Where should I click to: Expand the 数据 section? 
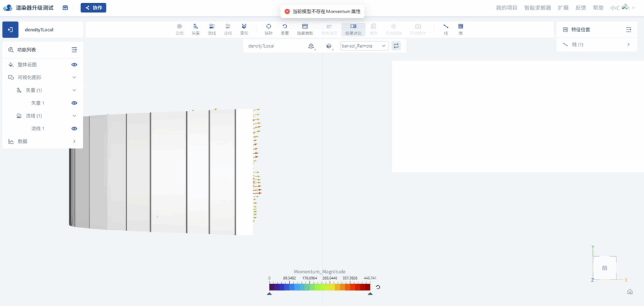click(74, 142)
